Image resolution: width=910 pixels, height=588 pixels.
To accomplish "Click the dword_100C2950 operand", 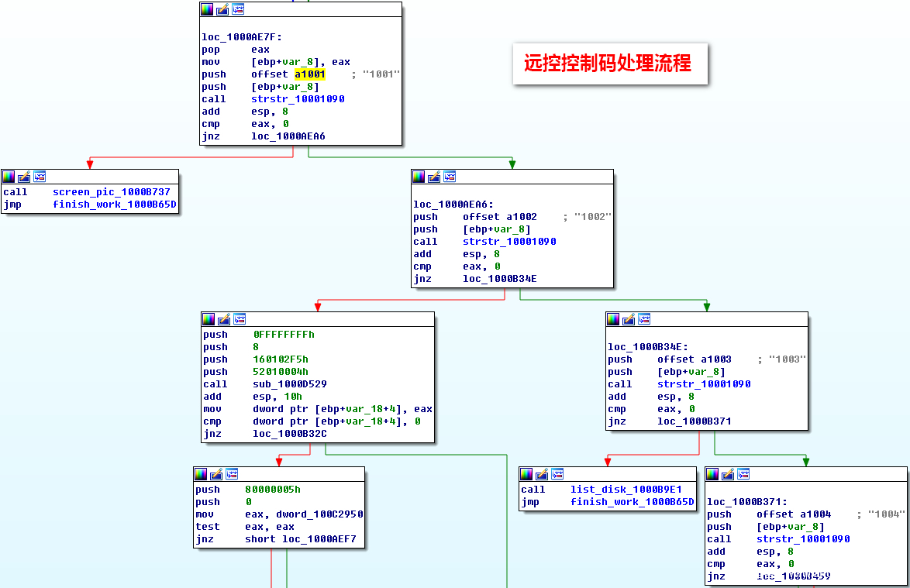I will pos(329,514).
